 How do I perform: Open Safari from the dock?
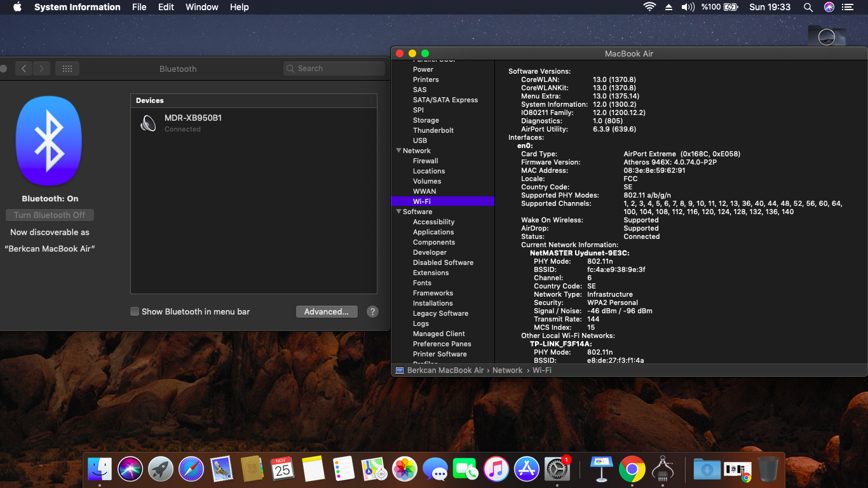coord(191,470)
